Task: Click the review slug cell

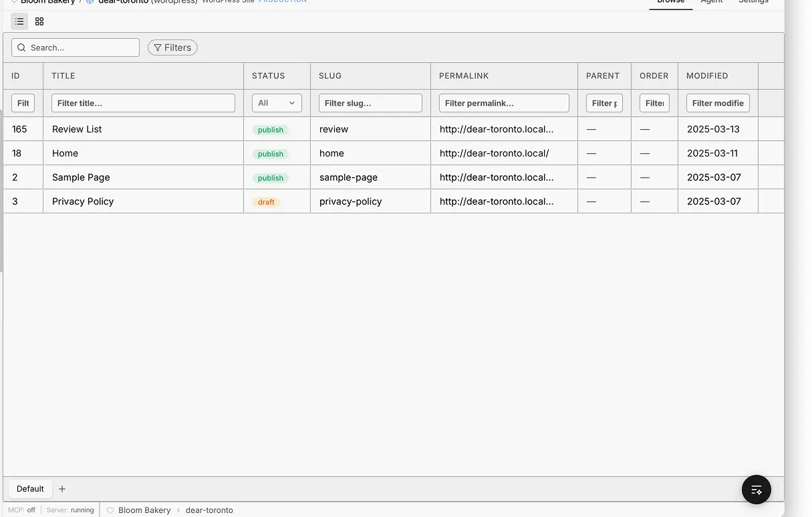Action: (370, 129)
